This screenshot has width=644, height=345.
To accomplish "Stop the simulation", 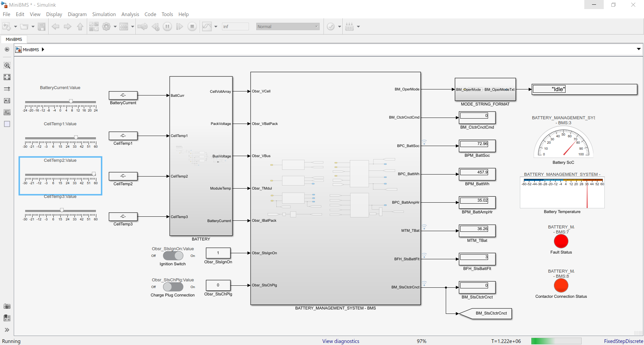I will tap(192, 26).
